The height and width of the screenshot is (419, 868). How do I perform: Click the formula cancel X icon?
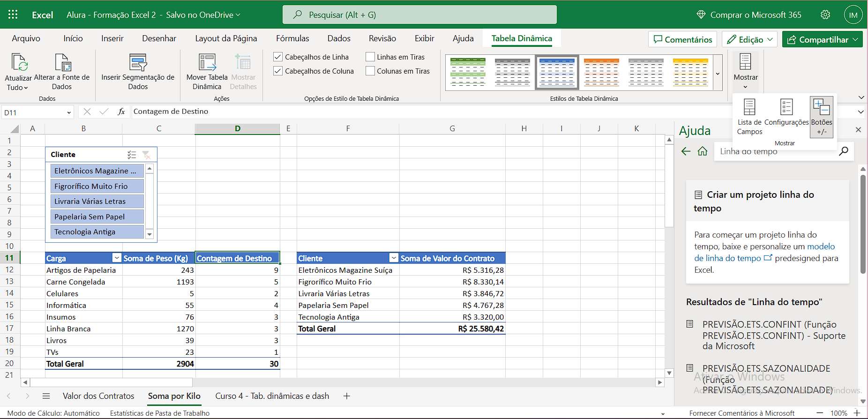tap(87, 112)
